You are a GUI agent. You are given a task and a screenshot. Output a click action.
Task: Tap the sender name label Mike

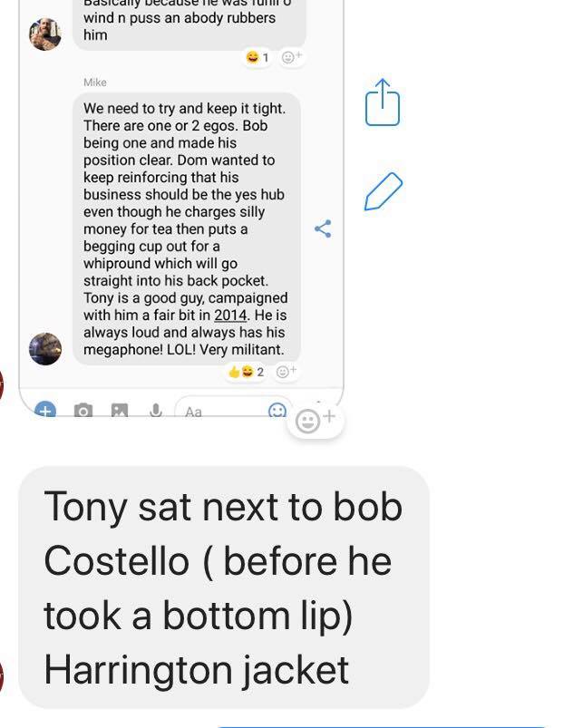coord(95,83)
